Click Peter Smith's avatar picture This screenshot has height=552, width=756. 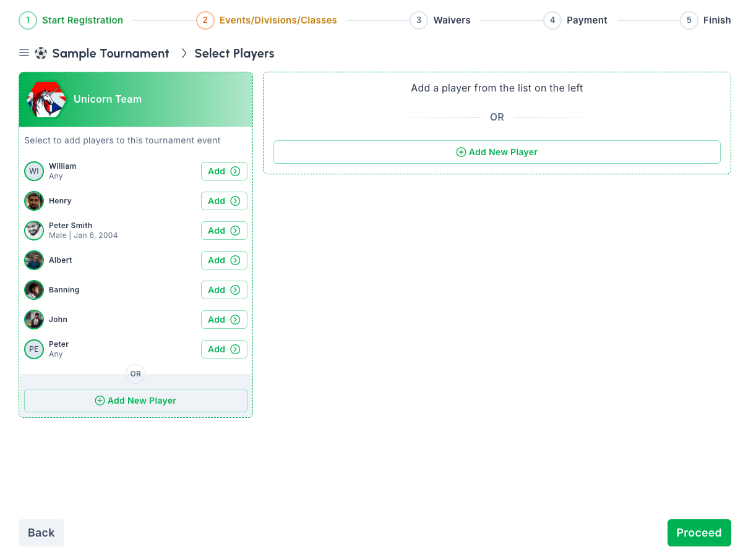34,231
